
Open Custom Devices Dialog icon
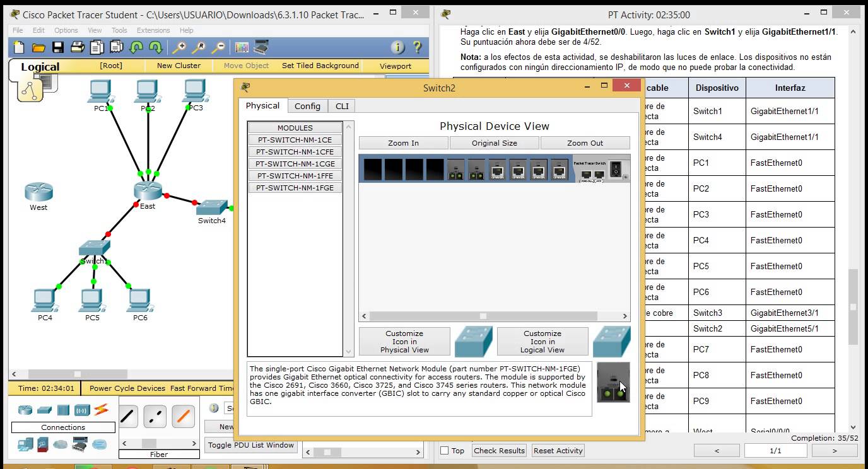[x=262, y=47]
